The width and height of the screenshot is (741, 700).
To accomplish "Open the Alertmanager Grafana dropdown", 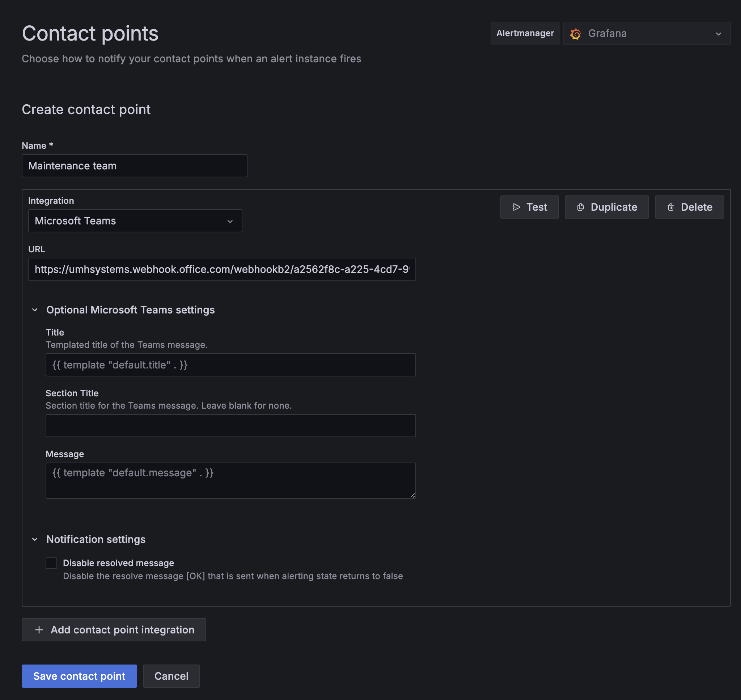I will 646,34.
